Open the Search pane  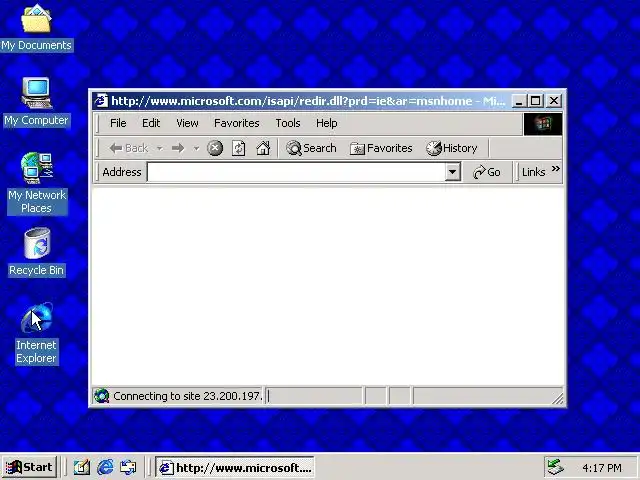click(x=311, y=148)
